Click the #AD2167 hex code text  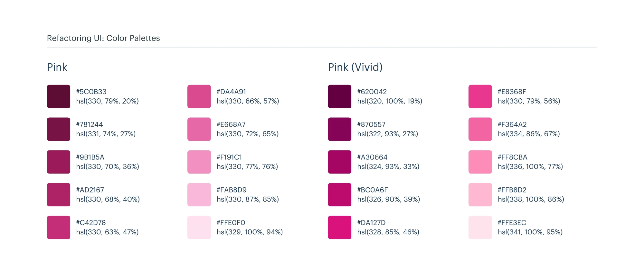90,190
